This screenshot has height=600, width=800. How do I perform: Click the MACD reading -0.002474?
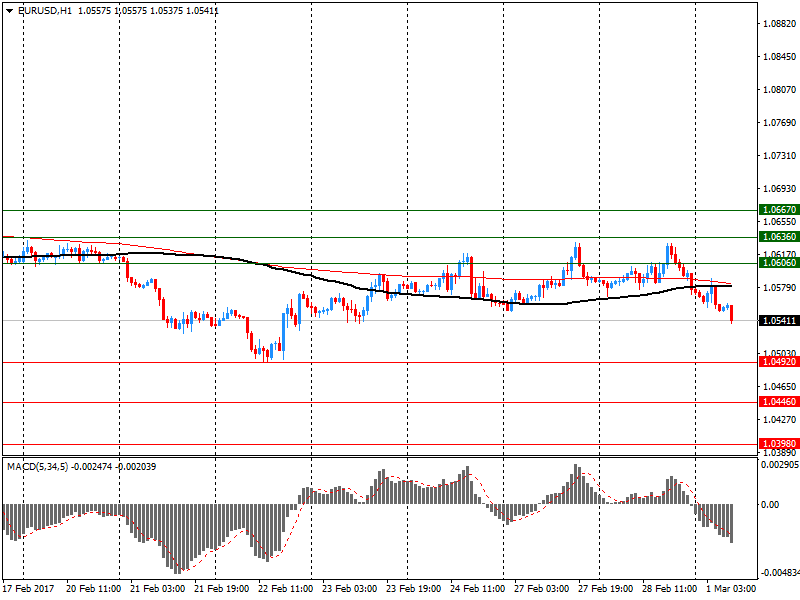tap(92, 466)
